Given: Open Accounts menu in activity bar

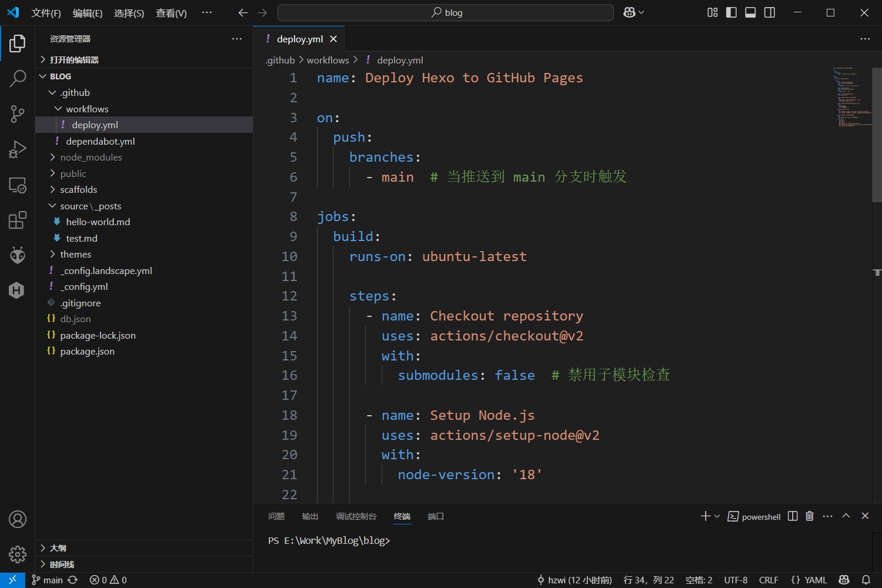Looking at the screenshot, I should coord(18,519).
